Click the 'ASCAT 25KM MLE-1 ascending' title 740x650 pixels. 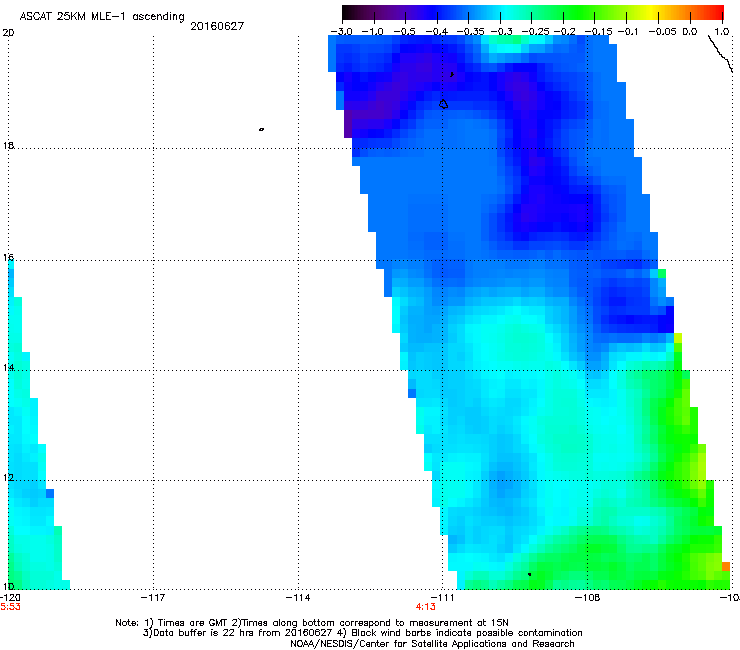(102, 17)
